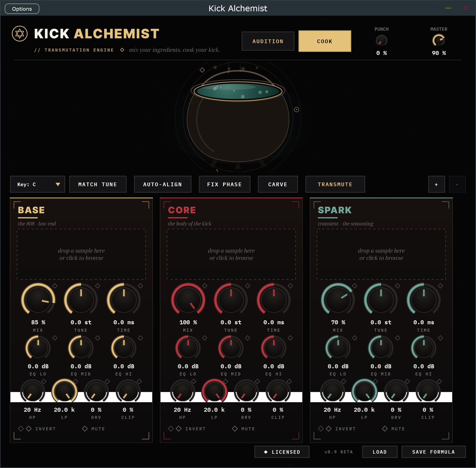Image resolution: width=476 pixels, height=468 pixels.
Task: Click the CORE MIX knob
Action: pyautogui.click(x=188, y=300)
